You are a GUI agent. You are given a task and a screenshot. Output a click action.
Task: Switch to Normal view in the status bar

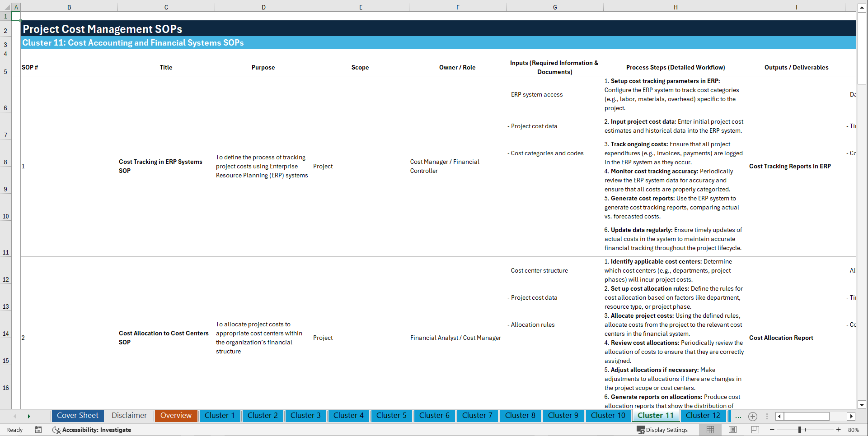point(710,429)
